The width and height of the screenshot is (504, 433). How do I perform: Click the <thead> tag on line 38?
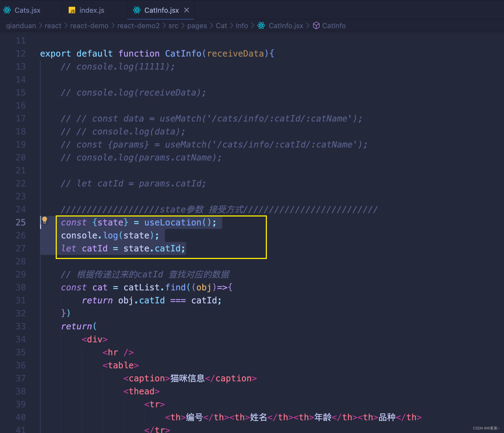pos(141,391)
